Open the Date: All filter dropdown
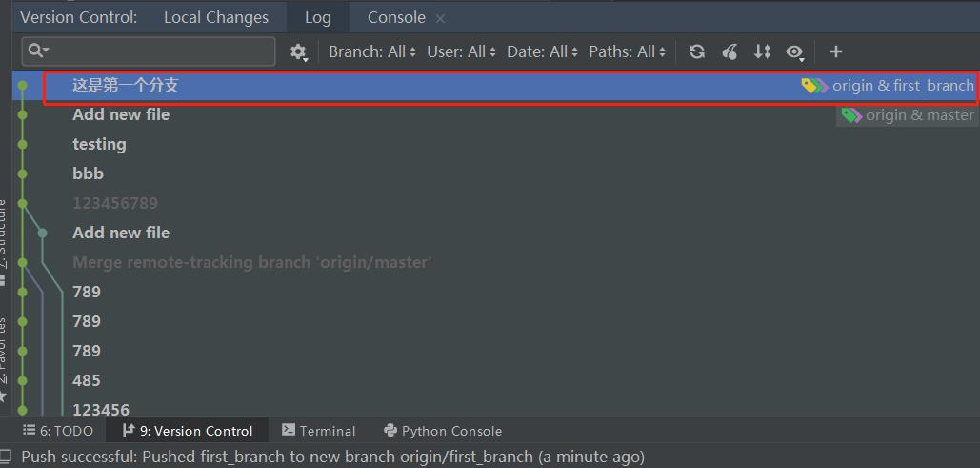 pos(542,51)
